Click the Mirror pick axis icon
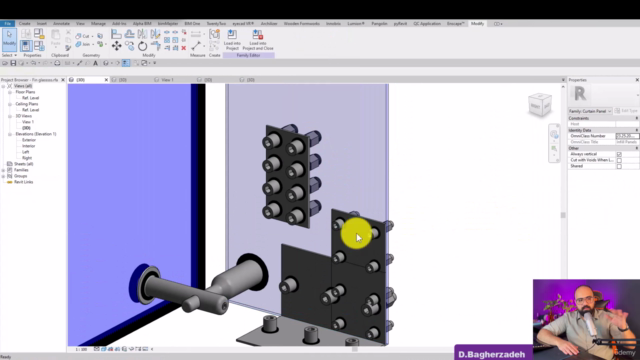This screenshot has height=360, width=640. pyautogui.click(x=142, y=34)
